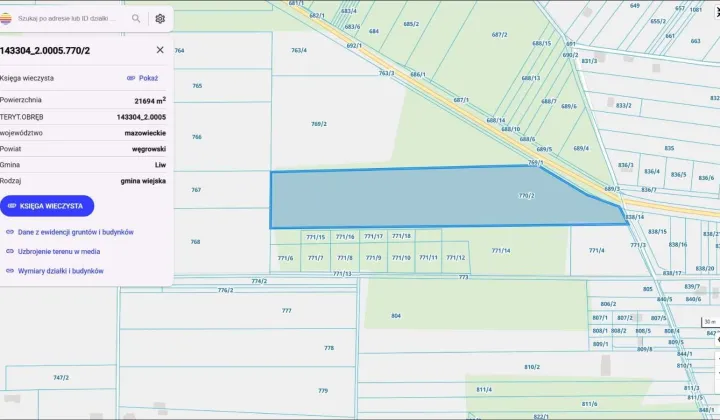The width and height of the screenshot is (720, 420).
Task: Click the search magnifier icon
Action: coord(136,18)
